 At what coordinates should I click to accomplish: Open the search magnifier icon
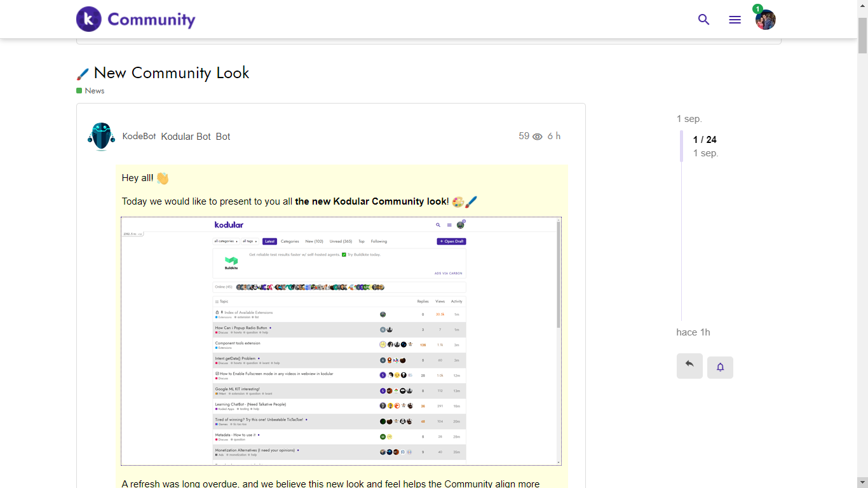click(x=703, y=20)
